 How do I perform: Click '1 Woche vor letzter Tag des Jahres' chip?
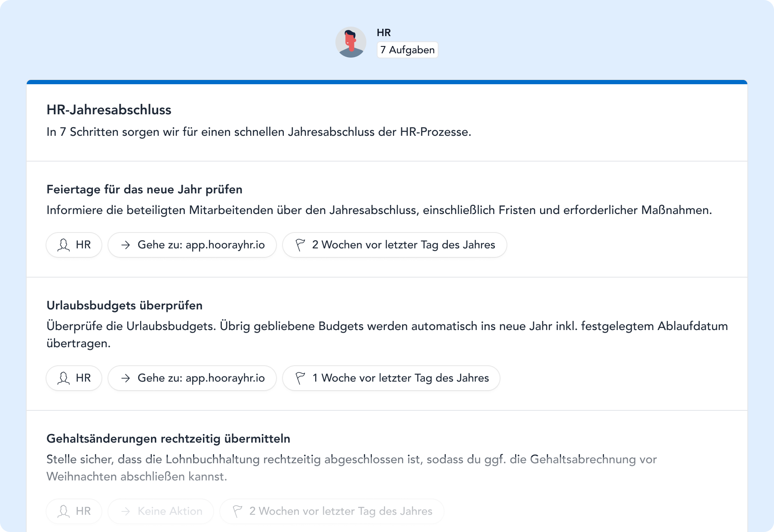click(x=391, y=378)
